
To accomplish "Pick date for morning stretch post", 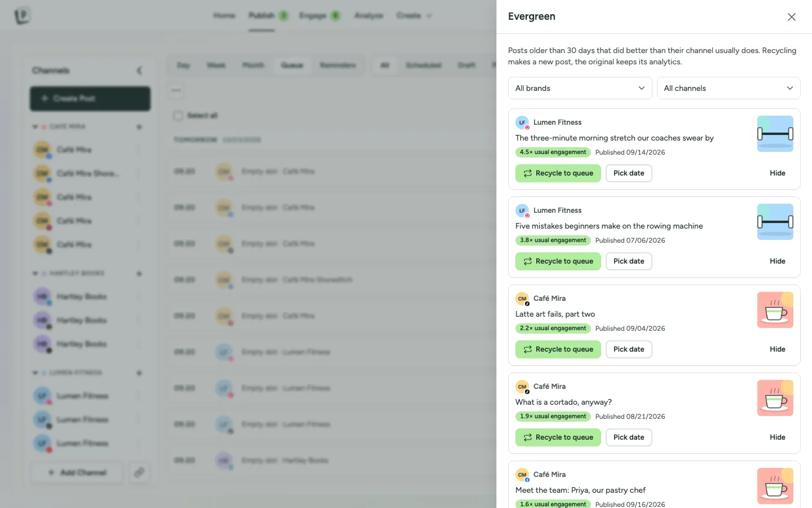I will 629,173.
